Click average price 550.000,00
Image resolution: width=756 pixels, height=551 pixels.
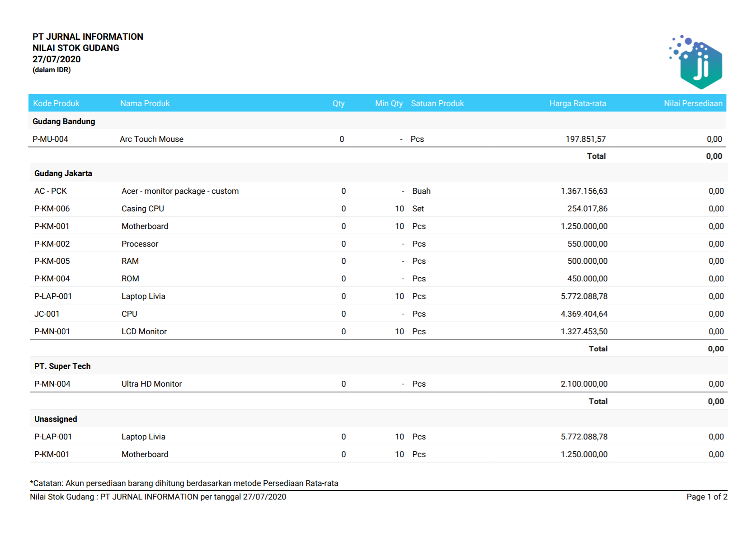(x=587, y=244)
